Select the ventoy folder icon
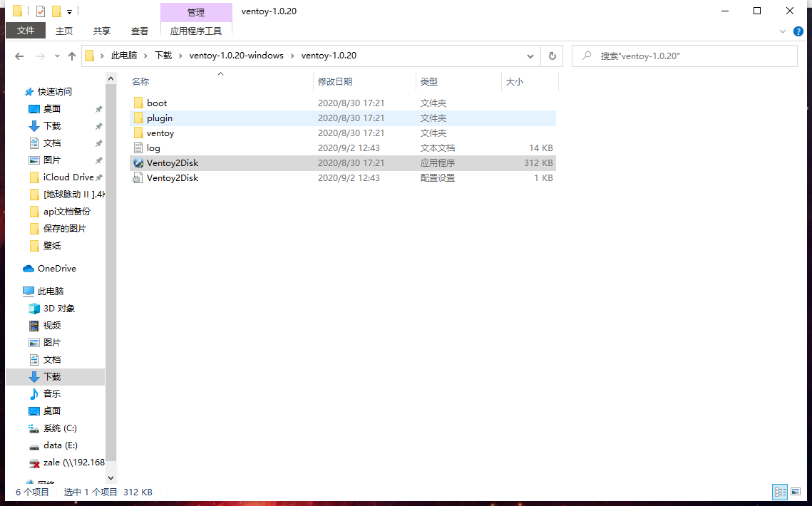The image size is (812, 506). [x=138, y=133]
